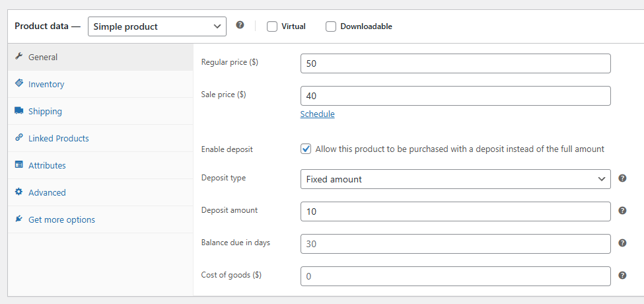Open the Deposit type Fixed amount dropdown
Screen dimensions: 644x304
(x=456, y=179)
